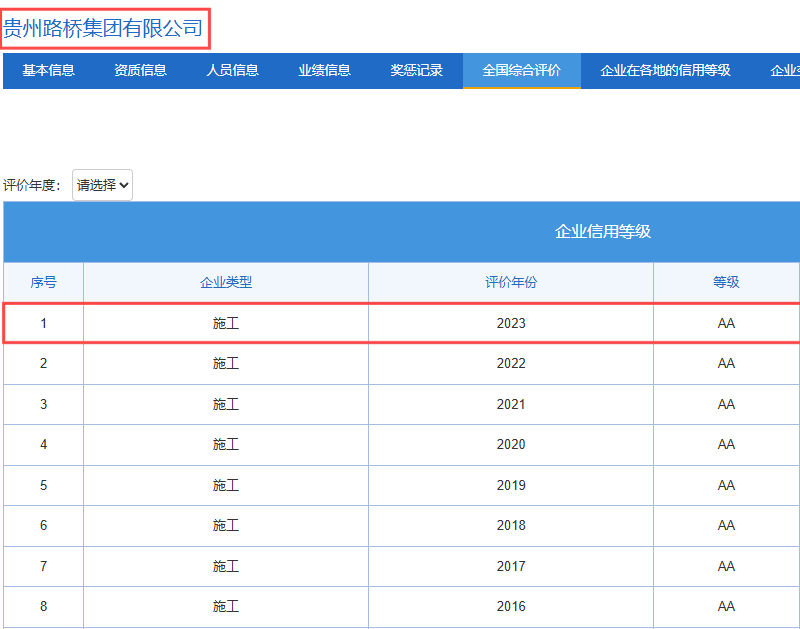
Task: Click the 企业类型 column header
Action: (x=226, y=282)
